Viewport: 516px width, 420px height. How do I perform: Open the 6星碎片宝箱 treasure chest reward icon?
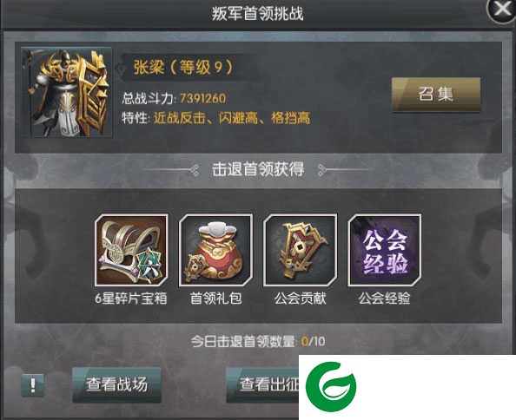point(131,251)
